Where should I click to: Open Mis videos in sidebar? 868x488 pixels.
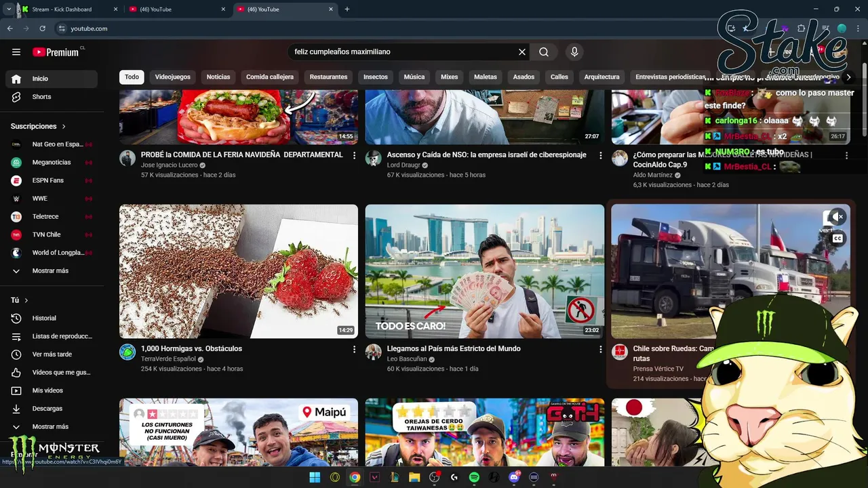(52, 390)
